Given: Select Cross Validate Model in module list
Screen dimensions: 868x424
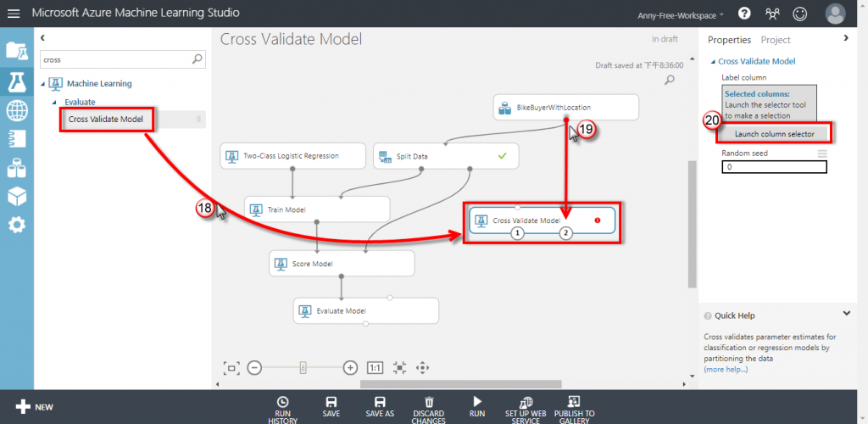Looking at the screenshot, I should click(106, 119).
